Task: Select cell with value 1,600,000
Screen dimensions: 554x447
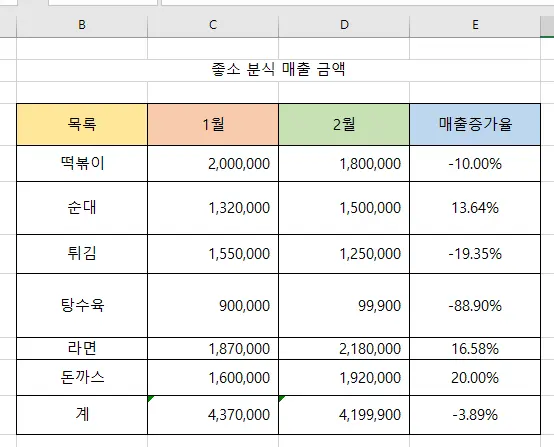Action: click(x=213, y=377)
